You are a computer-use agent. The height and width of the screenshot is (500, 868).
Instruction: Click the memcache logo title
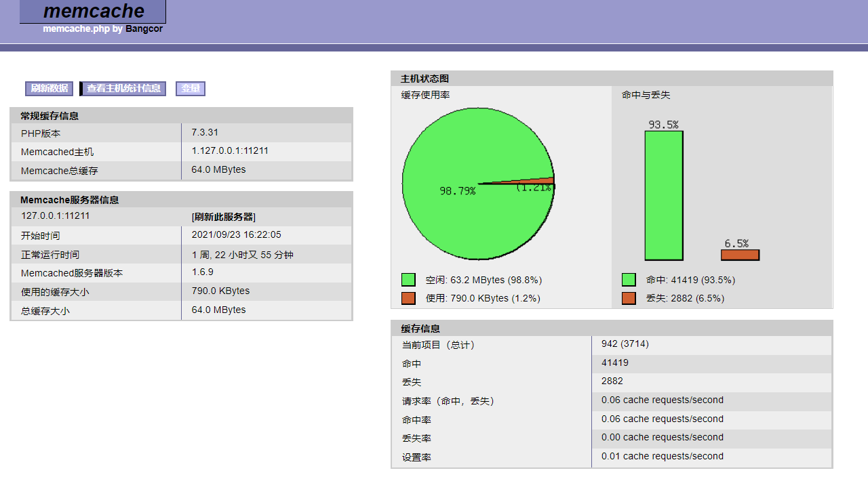click(x=93, y=12)
